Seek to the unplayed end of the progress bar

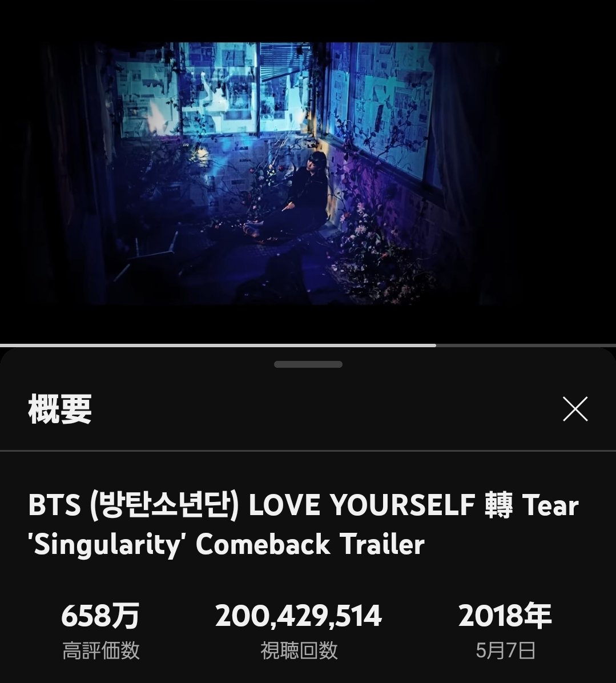pyautogui.click(x=526, y=345)
